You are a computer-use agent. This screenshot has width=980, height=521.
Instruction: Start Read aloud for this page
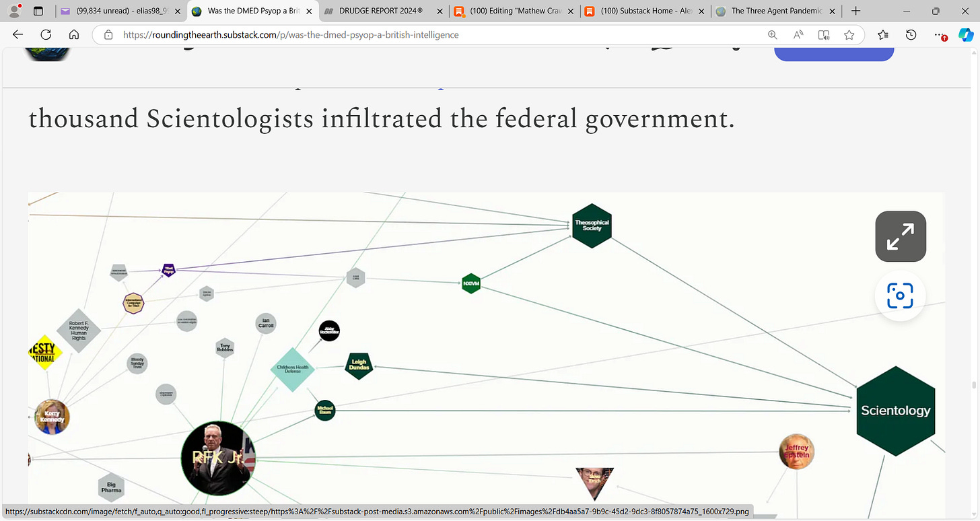tap(798, 35)
